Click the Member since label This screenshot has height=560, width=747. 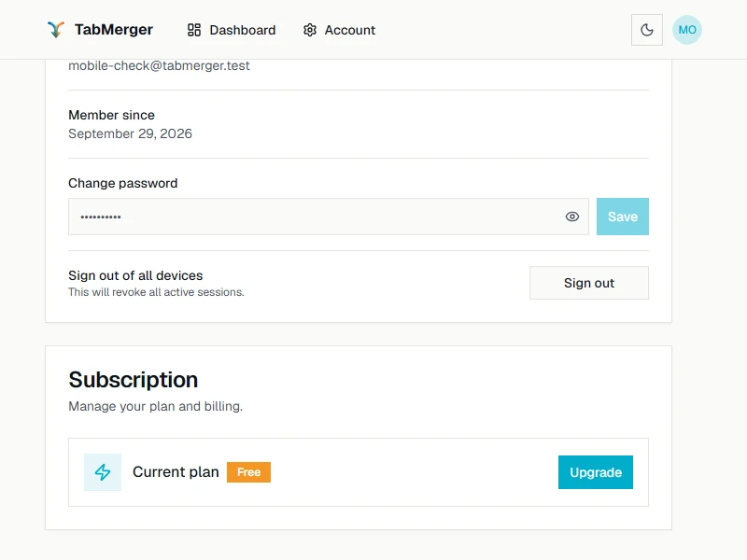(x=111, y=115)
